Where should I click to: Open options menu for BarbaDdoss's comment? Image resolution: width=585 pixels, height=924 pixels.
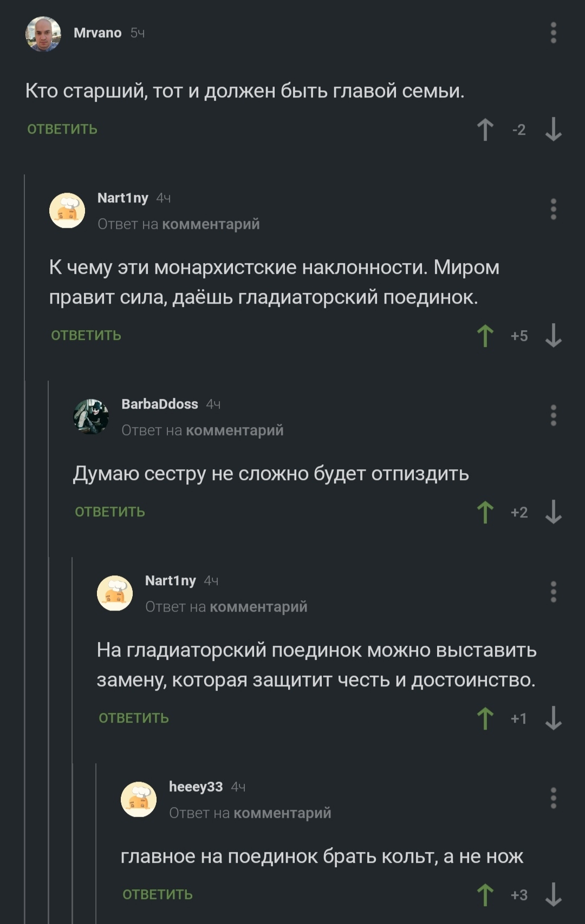click(553, 416)
